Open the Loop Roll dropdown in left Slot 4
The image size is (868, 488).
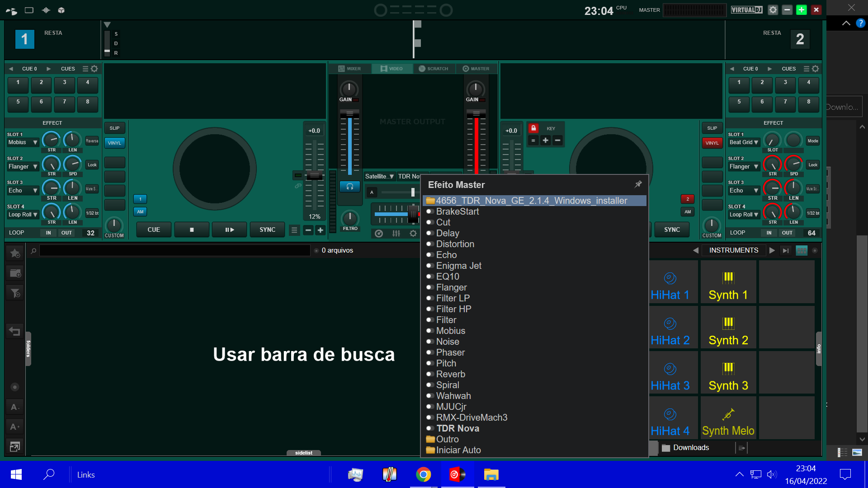23,215
